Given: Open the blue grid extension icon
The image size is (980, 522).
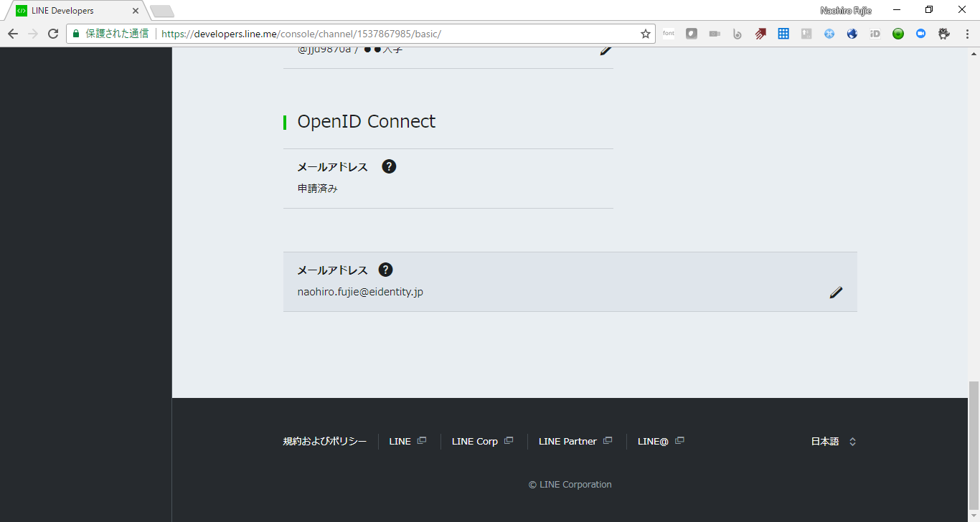Looking at the screenshot, I should click(x=783, y=34).
